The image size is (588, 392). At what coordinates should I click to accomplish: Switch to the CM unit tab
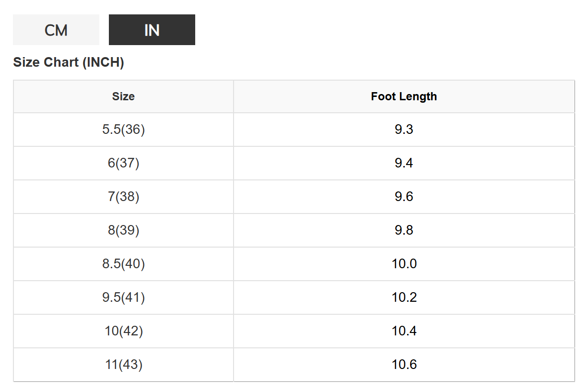(x=56, y=30)
